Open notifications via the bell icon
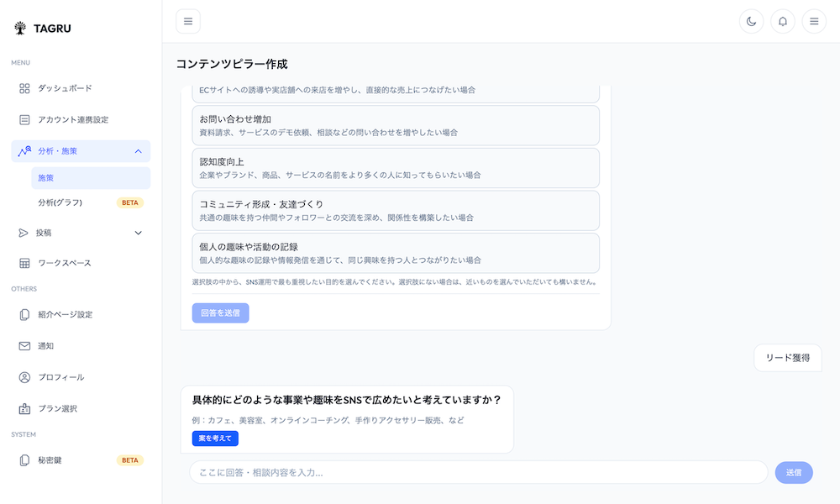The height and width of the screenshot is (504, 840). pos(782,21)
